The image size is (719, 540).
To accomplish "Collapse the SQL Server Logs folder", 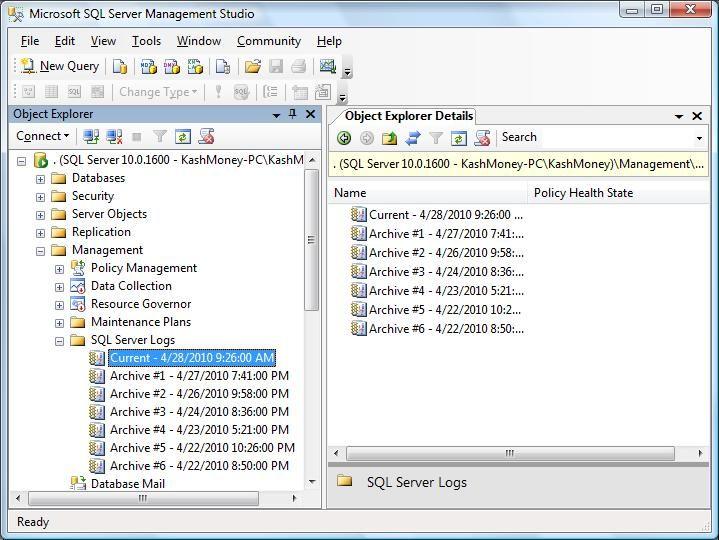I will tap(59, 341).
